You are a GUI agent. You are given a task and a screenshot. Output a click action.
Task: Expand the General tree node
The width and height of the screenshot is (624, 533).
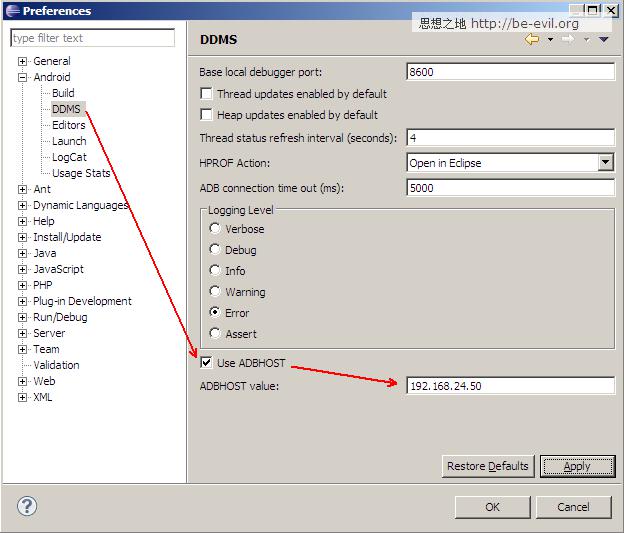click(22, 61)
